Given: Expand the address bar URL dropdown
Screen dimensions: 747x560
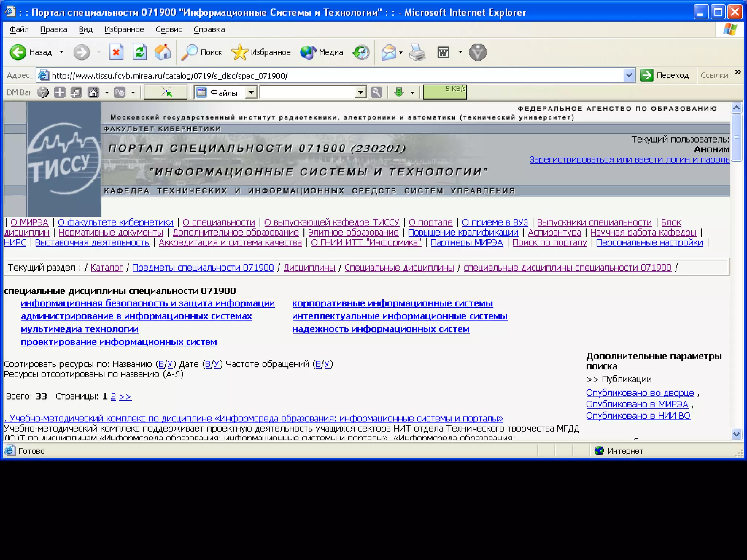Looking at the screenshot, I should [x=628, y=75].
